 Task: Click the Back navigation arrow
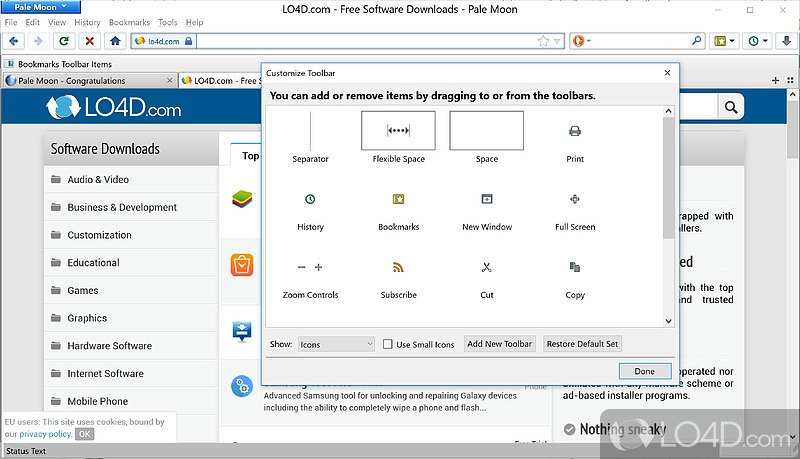(x=14, y=41)
